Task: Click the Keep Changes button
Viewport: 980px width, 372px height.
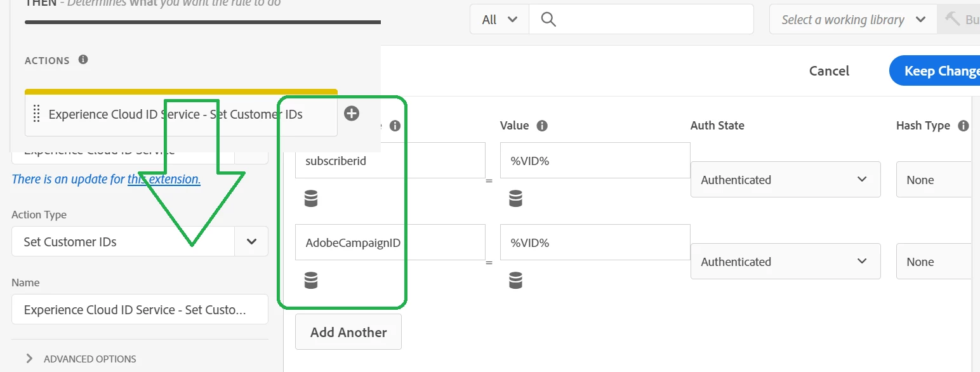Action: click(935, 71)
